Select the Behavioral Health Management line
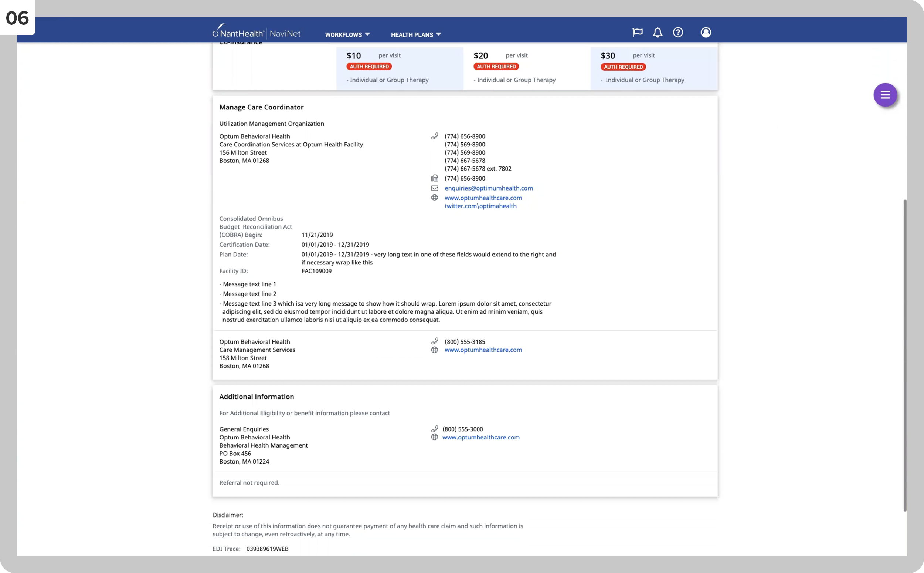Image resolution: width=924 pixels, height=573 pixels. tap(264, 445)
